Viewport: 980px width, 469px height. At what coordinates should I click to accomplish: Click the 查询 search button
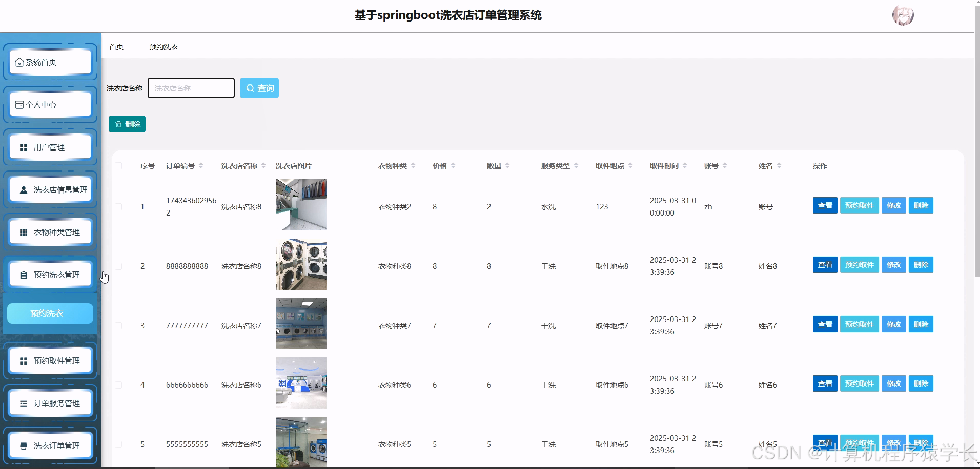259,88
